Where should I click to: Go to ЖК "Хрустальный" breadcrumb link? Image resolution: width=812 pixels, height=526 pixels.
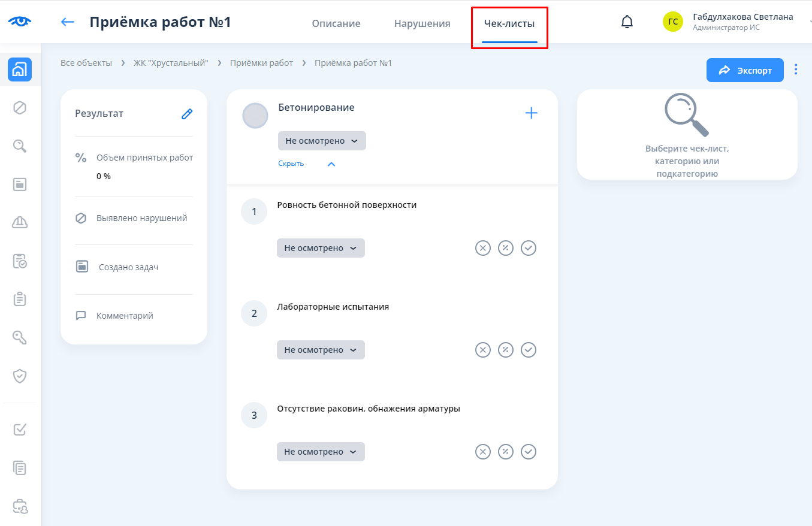[x=171, y=63]
